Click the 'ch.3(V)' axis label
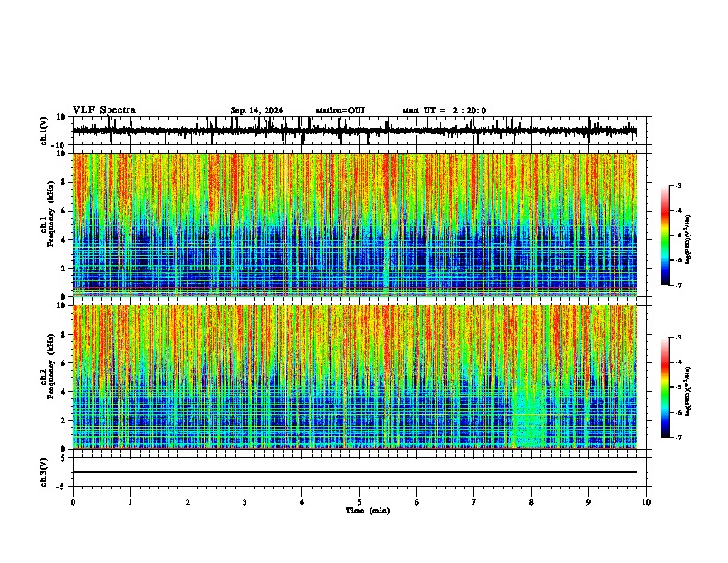The height and width of the screenshot is (563, 728). [x=44, y=472]
